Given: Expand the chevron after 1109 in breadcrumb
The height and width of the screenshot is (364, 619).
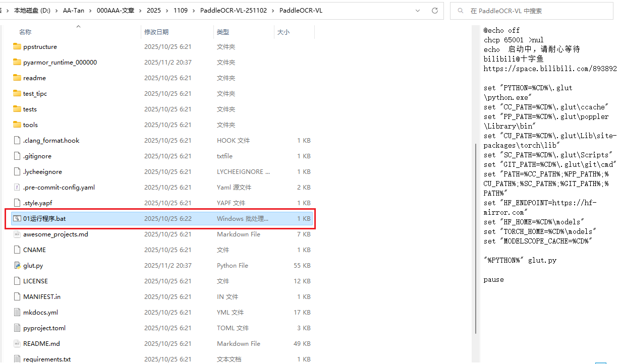Looking at the screenshot, I should tap(194, 11).
